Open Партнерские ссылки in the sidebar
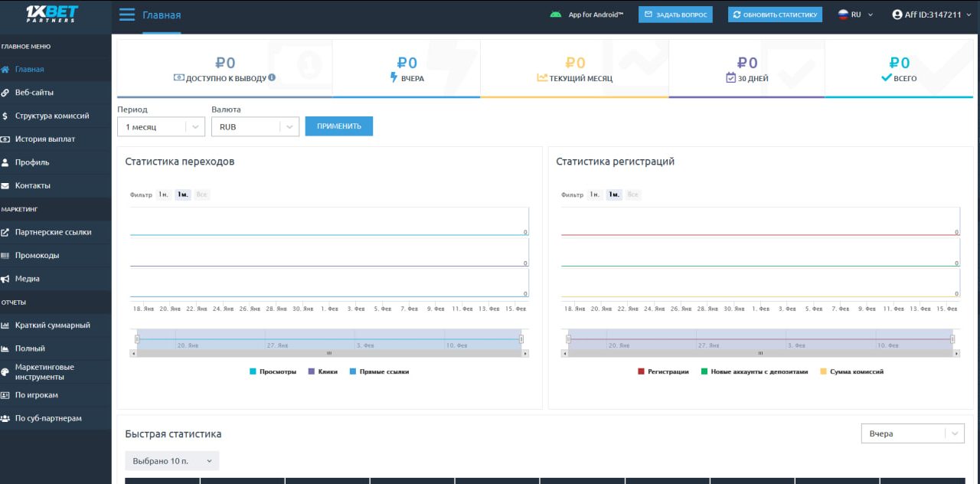The width and height of the screenshot is (980, 484). coord(53,232)
